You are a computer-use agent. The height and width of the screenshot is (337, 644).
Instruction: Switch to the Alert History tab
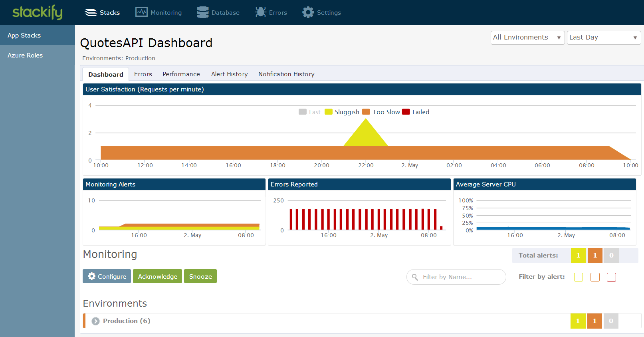(x=229, y=74)
